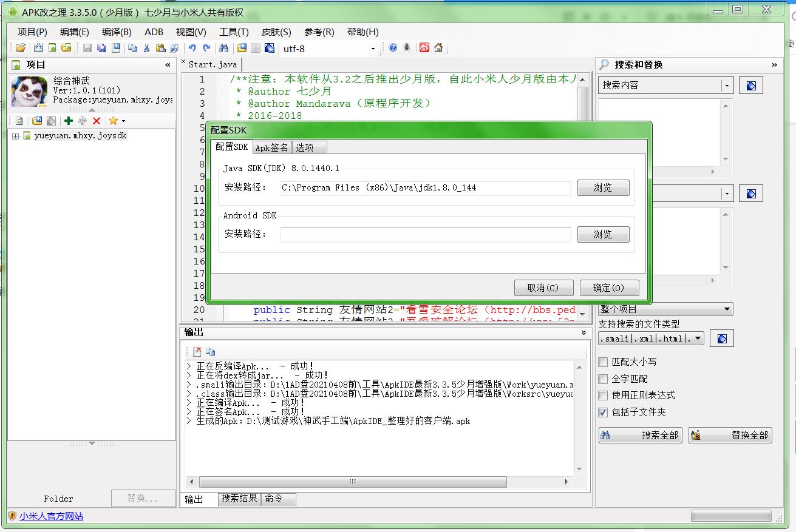Click the red X delete icon in project panel
Image resolution: width=796 pixels, height=532 pixels.
click(96, 121)
